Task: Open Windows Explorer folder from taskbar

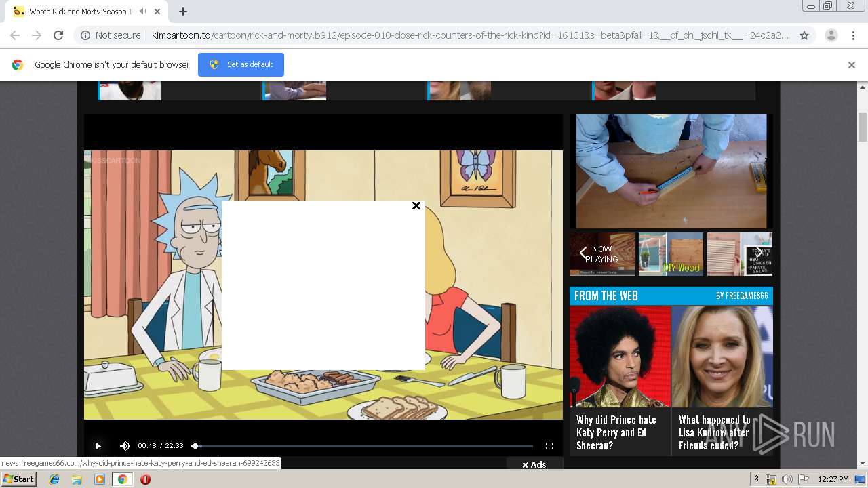Action: click(77, 479)
